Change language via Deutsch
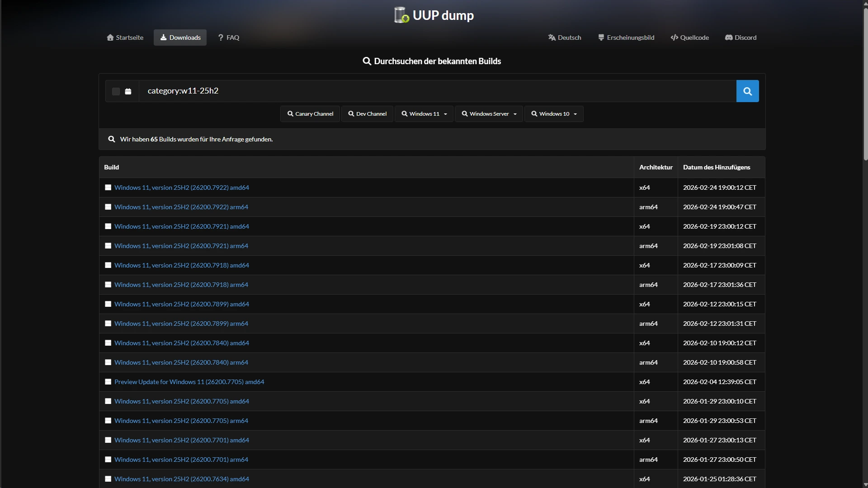The height and width of the screenshot is (488, 868). click(565, 38)
